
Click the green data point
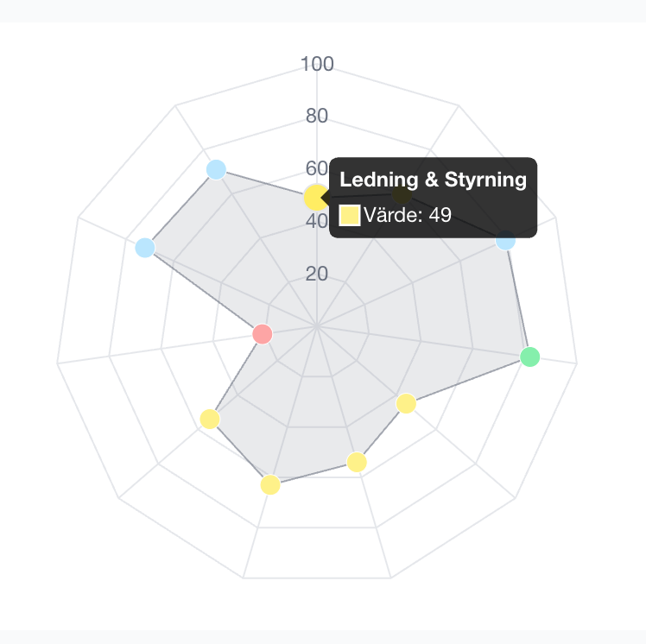pyautogui.click(x=529, y=356)
